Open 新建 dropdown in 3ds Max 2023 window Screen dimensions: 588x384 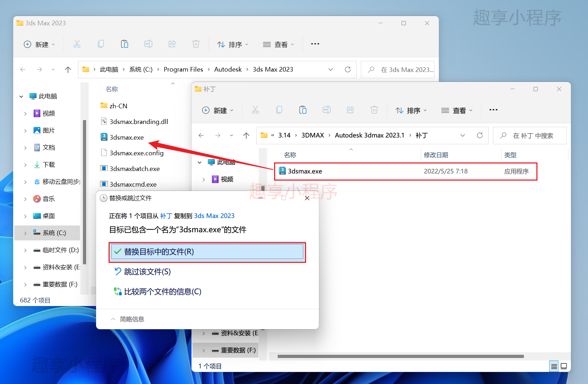pos(40,45)
